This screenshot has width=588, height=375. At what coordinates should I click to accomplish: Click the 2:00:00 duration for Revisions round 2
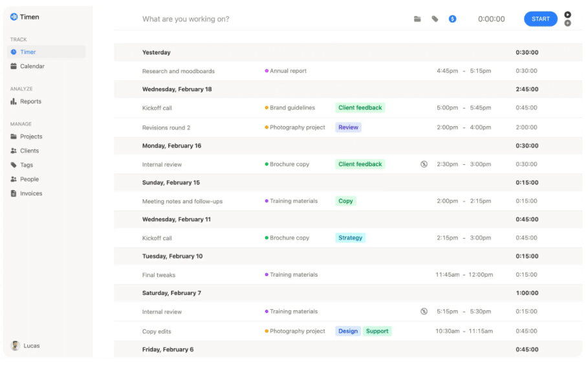coord(526,127)
